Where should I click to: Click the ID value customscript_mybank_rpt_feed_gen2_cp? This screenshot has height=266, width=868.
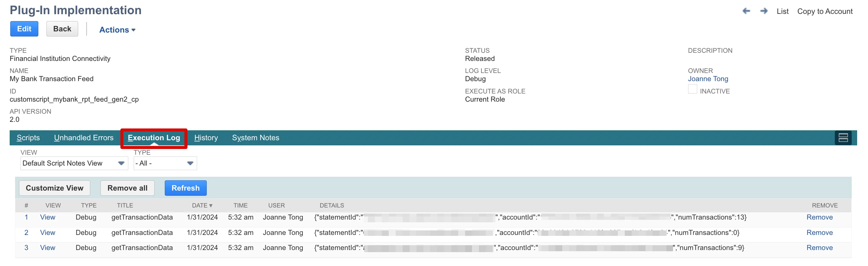(x=74, y=99)
